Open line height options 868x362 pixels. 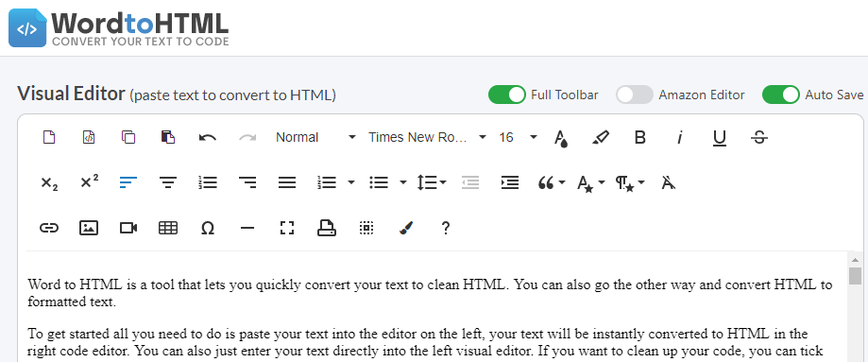(432, 182)
